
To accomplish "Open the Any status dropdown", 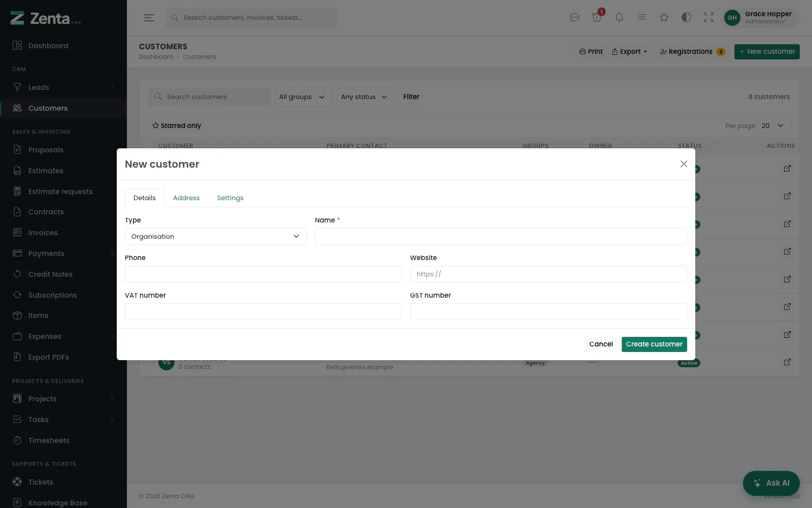I will [365, 97].
